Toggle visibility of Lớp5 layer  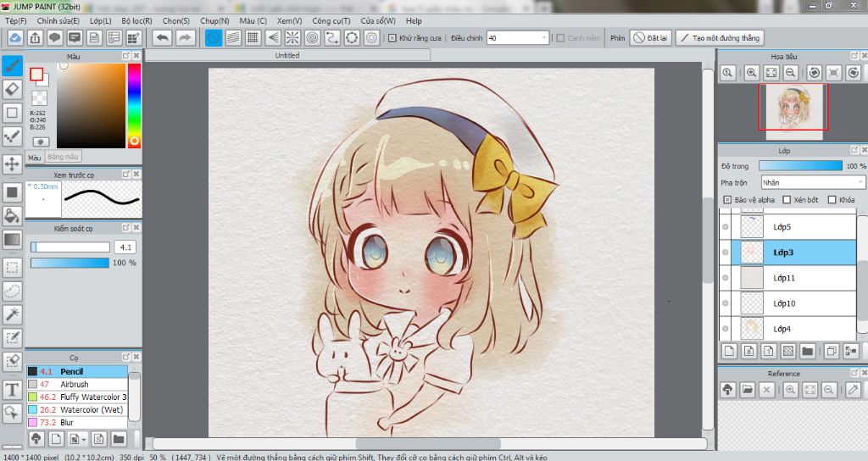(726, 227)
